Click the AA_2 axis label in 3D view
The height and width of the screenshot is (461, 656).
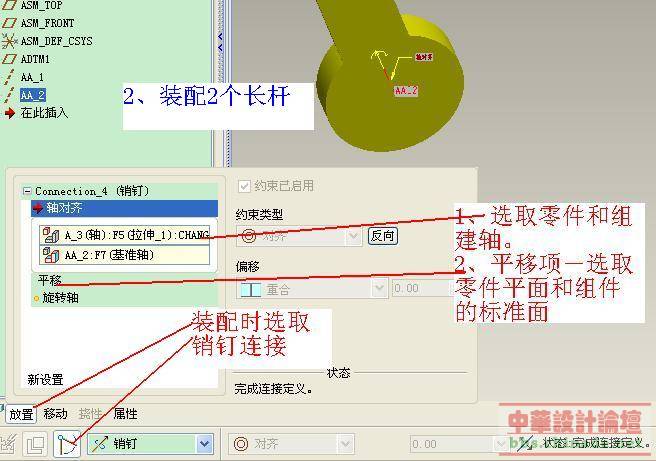click(x=406, y=90)
